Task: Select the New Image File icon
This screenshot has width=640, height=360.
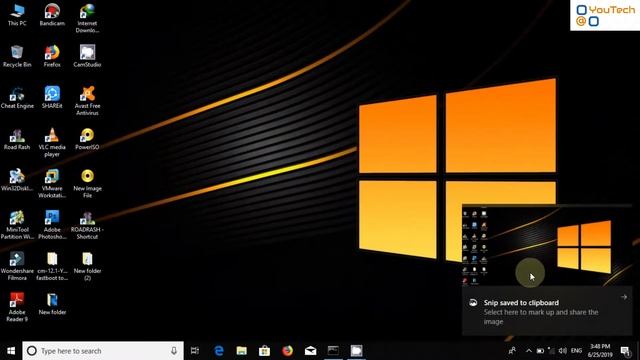Action: coord(87,184)
